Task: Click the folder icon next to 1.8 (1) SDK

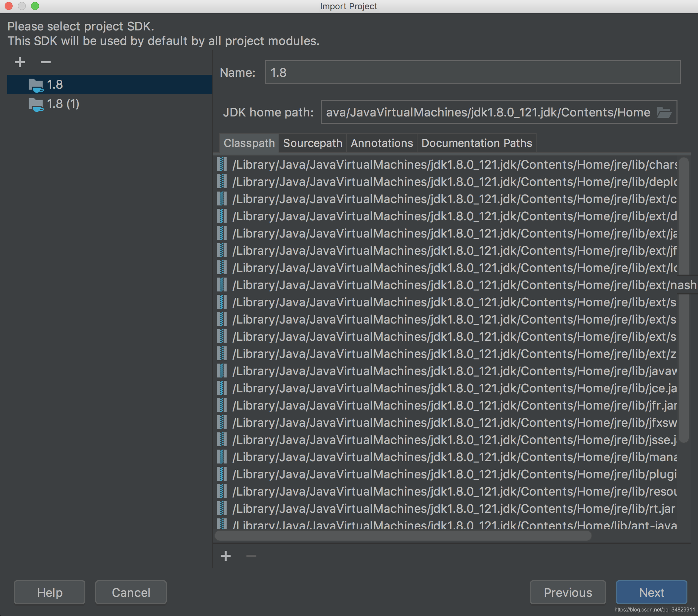Action: [36, 104]
